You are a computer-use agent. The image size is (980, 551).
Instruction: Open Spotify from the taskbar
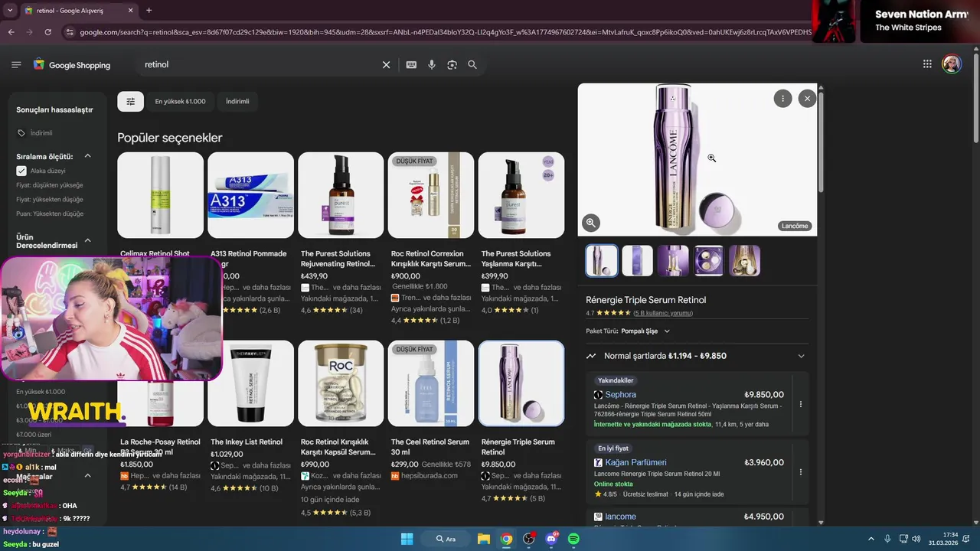(573, 539)
